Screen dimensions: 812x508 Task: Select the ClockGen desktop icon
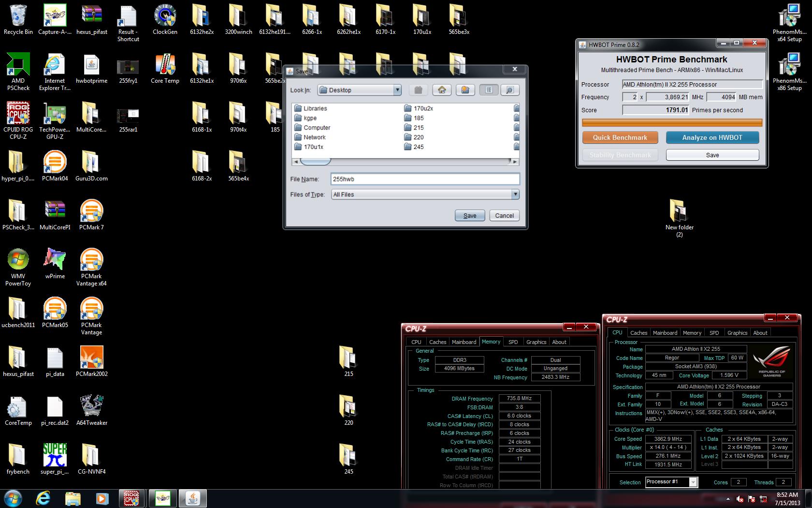(165, 20)
